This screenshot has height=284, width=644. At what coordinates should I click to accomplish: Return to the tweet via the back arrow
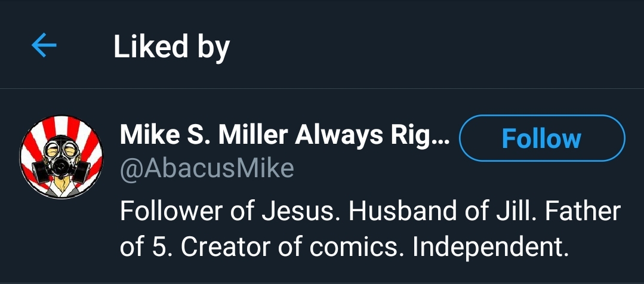(44, 45)
